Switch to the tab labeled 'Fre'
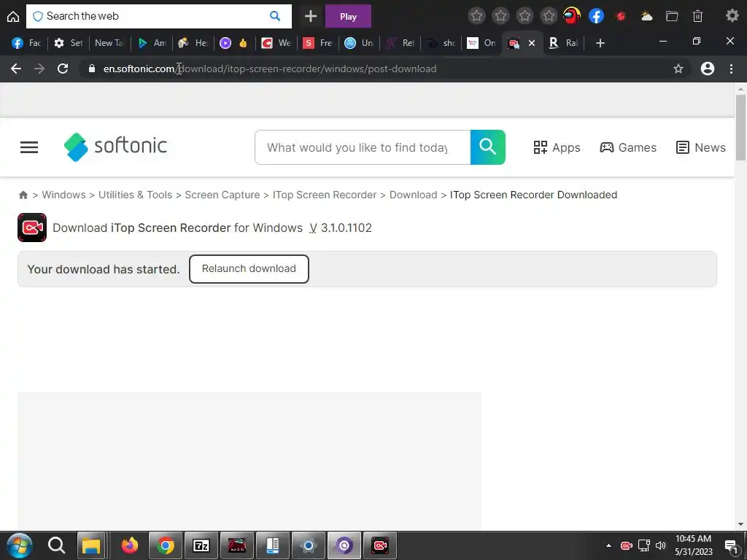This screenshot has height=560, width=747. pos(318,43)
